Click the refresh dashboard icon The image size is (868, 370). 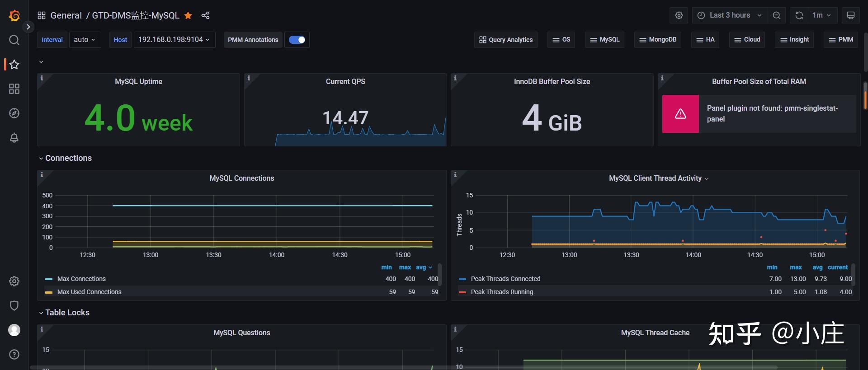(799, 15)
